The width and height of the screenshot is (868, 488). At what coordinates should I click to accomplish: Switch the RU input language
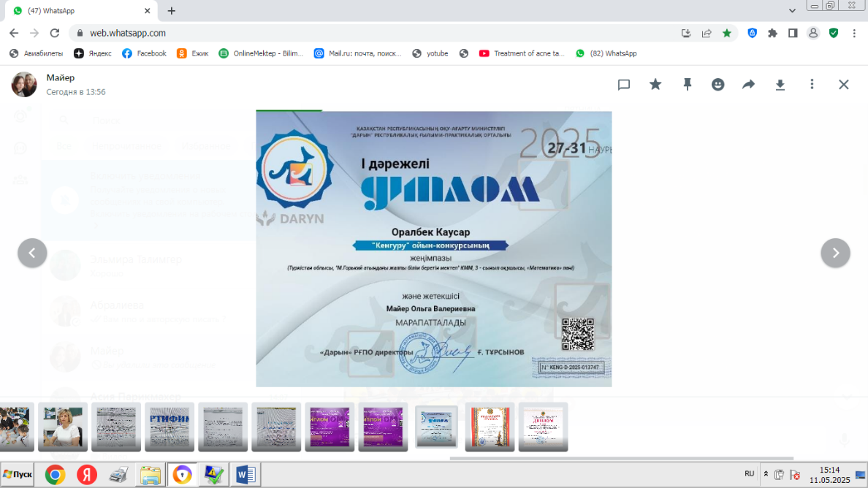[749, 473]
